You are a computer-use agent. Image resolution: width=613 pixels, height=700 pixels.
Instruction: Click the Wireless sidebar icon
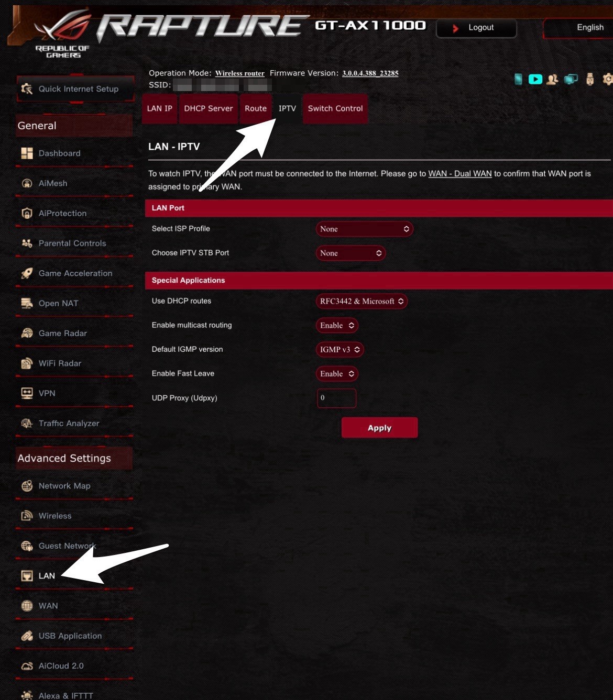pyautogui.click(x=27, y=516)
